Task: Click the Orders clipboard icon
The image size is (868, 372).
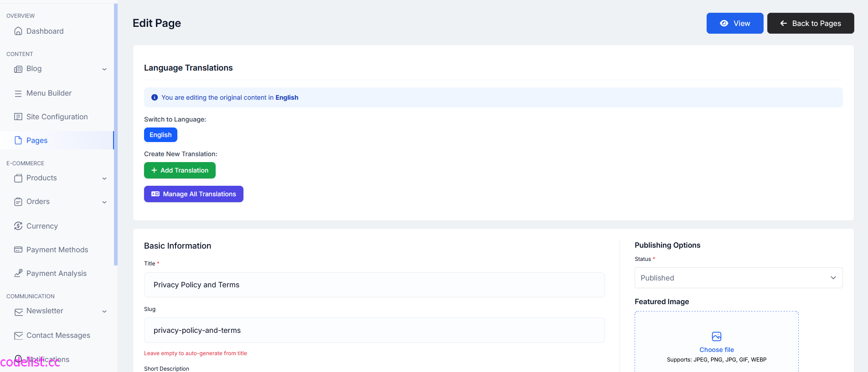Action: click(18, 202)
